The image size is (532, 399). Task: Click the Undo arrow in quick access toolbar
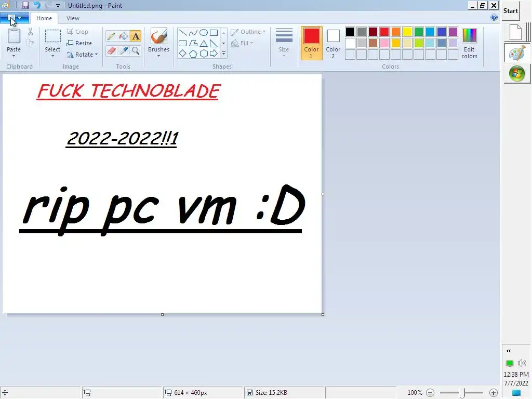pos(37,5)
